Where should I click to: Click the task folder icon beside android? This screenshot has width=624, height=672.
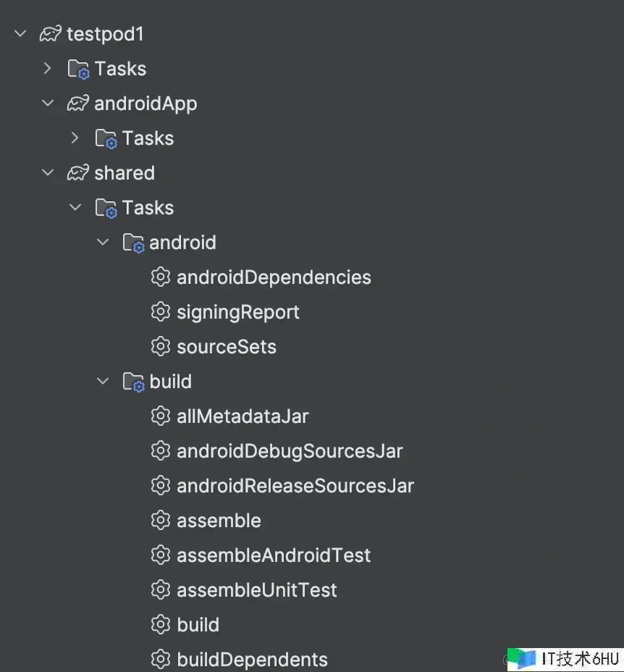click(x=134, y=243)
